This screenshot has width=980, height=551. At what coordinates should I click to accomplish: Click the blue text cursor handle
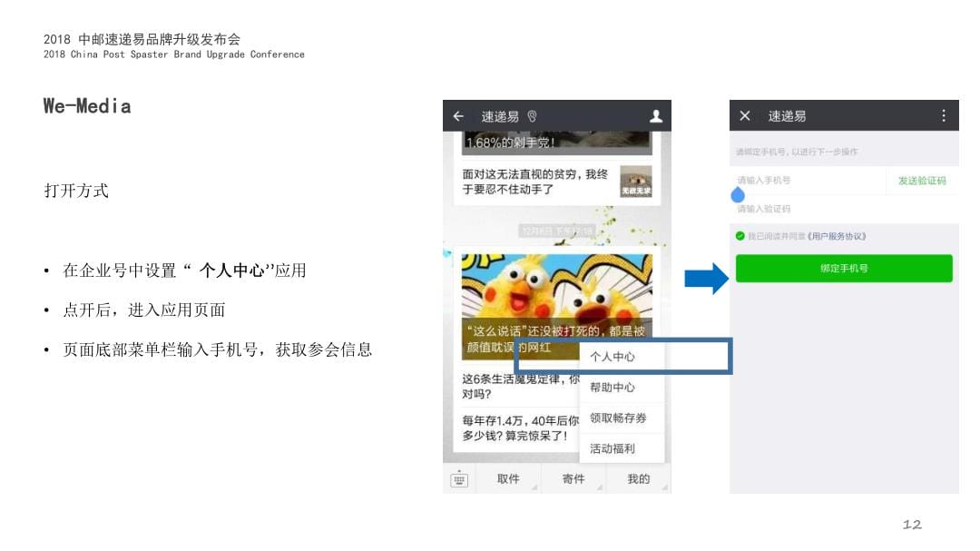[738, 195]
